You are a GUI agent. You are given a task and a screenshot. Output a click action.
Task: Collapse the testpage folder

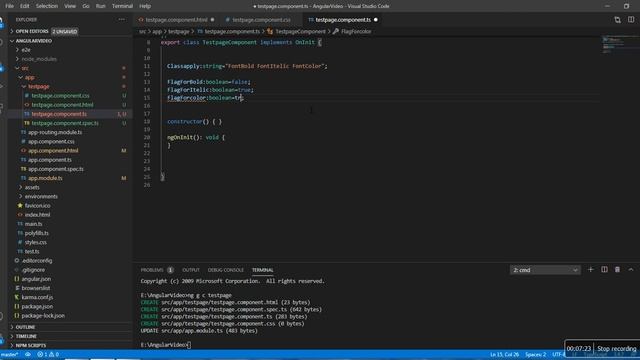pyautogui.click(x=24, y=87)
